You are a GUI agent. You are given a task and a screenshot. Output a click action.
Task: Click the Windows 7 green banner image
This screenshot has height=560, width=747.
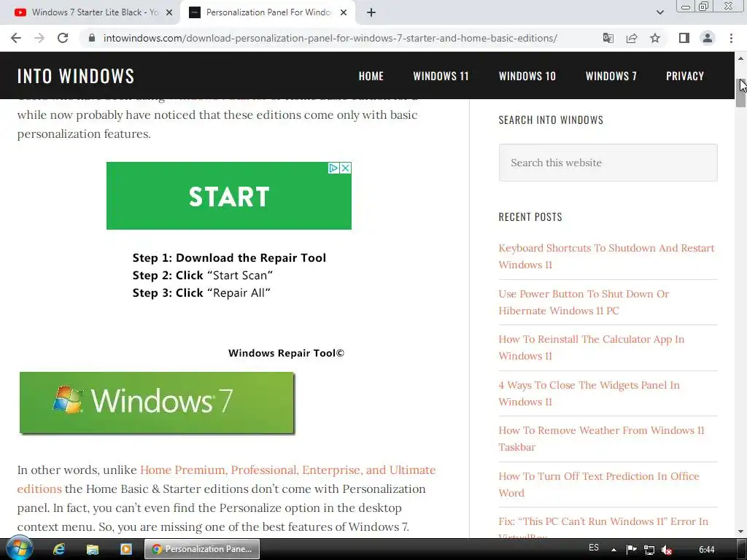tap(157, 402)
